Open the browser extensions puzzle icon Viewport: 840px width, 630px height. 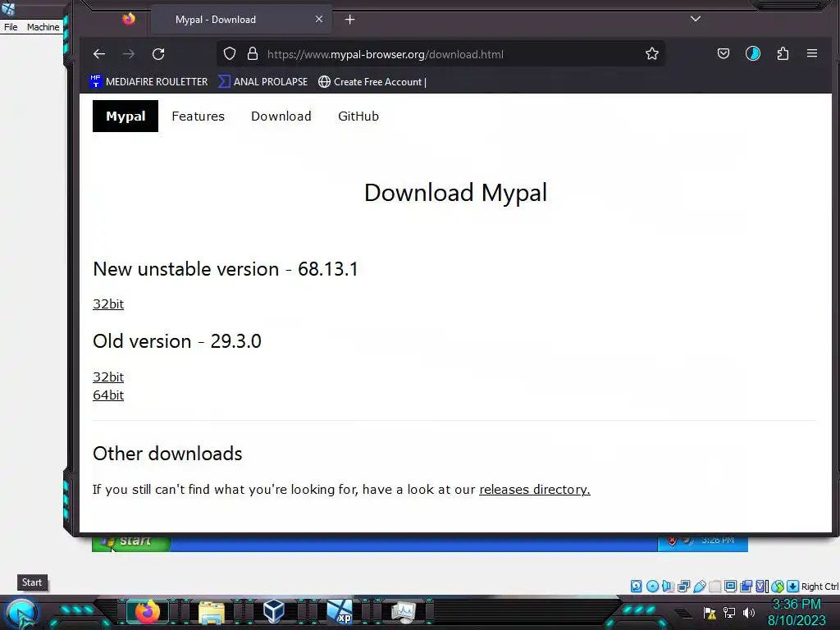tap(783, 53)
